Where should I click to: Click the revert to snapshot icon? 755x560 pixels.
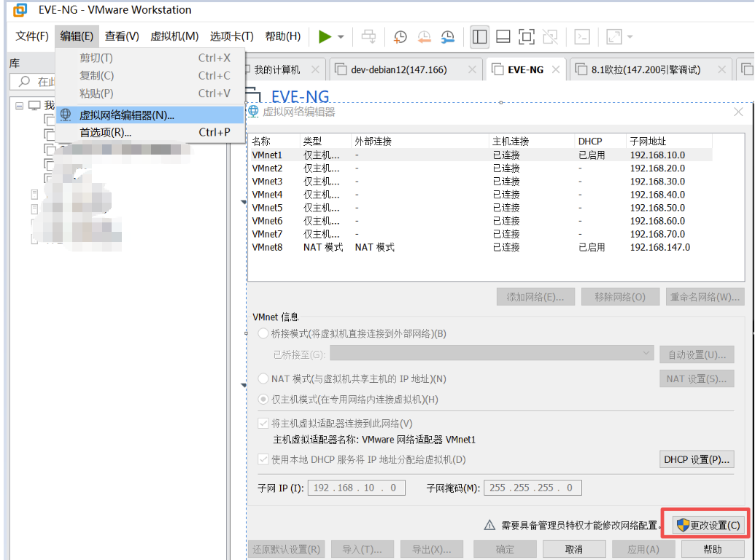[x=424, y=36]
